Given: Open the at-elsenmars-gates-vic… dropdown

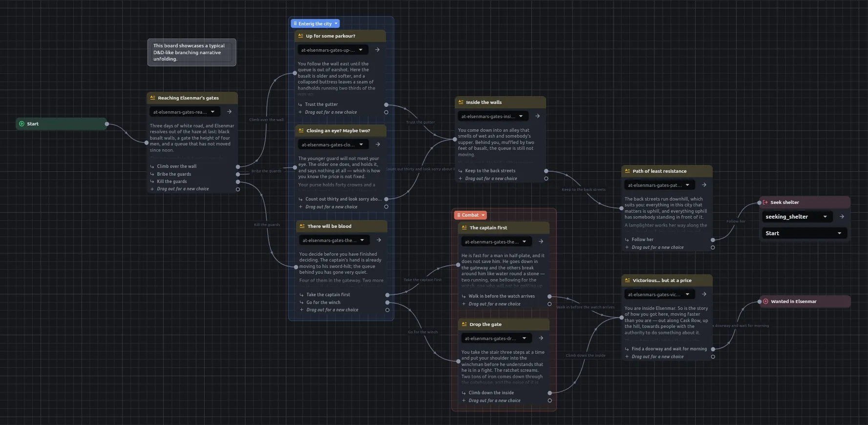Looking at the screenshot, I should [659, 294].
